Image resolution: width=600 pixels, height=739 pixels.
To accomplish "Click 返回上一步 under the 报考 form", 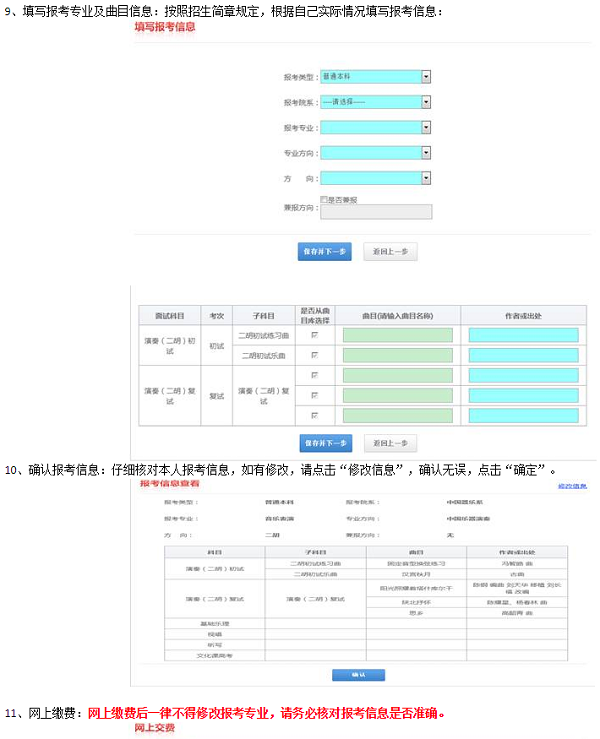I will [x=390, y=252].
